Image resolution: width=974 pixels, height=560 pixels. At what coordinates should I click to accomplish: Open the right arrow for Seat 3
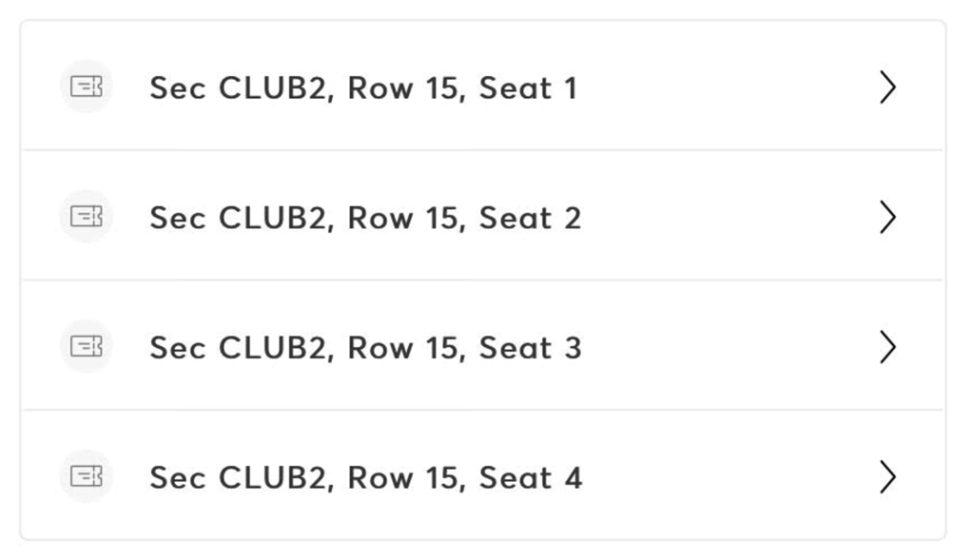(x=887, y=346)
